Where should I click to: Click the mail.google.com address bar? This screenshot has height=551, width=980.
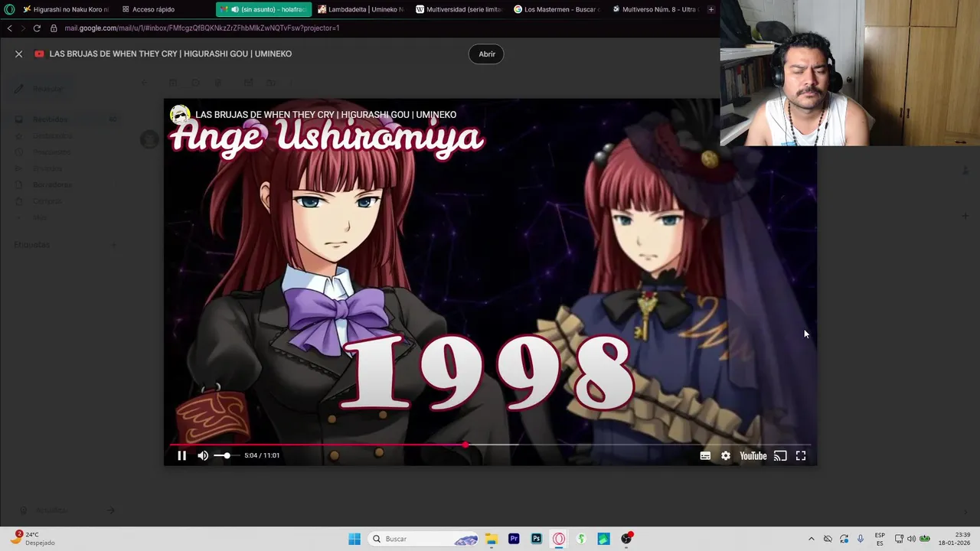click(x=202, y=28)
